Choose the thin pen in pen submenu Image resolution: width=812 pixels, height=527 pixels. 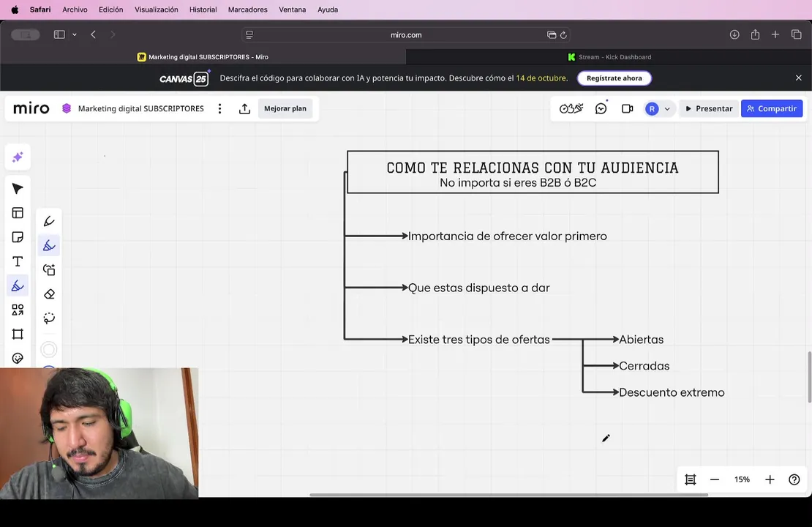point(49,221)
